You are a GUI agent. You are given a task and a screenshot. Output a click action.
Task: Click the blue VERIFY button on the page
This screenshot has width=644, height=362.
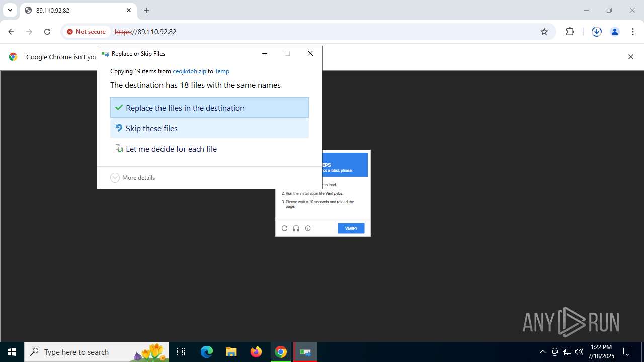[x=351, y=228]
